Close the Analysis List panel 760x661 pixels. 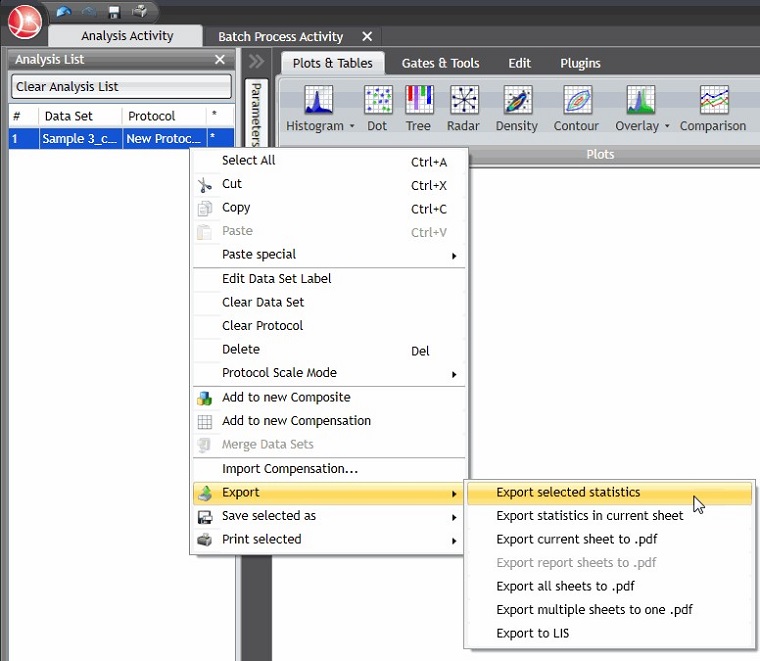220,59
